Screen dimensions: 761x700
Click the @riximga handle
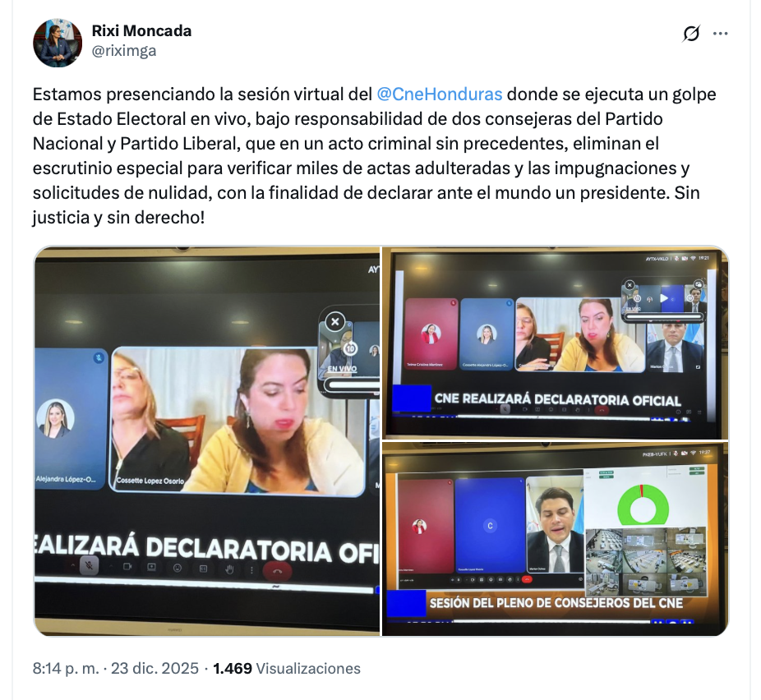click(124, 50)
